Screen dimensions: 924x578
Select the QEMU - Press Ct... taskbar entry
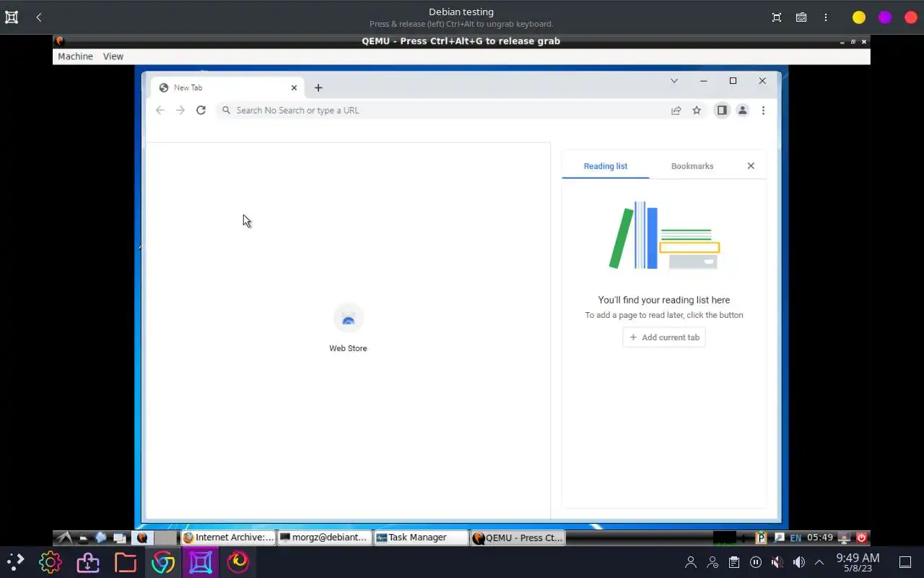[518, 538]
